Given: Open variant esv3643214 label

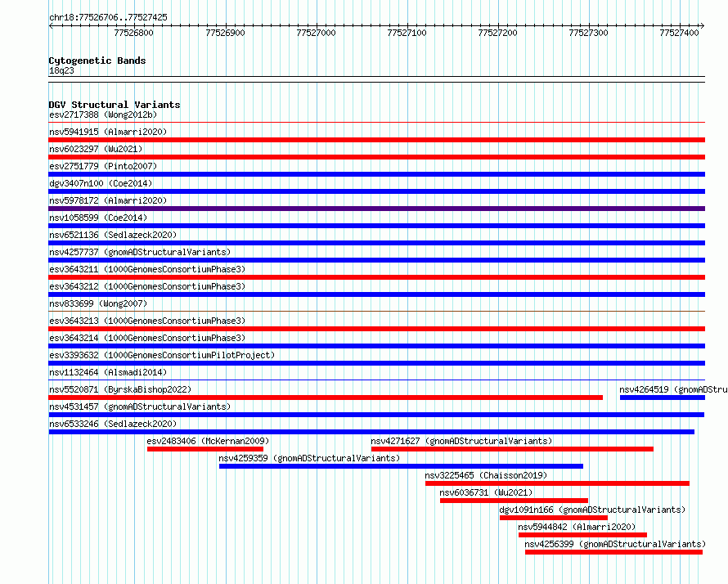Looking at the screenshot, I should coord(147,338).
